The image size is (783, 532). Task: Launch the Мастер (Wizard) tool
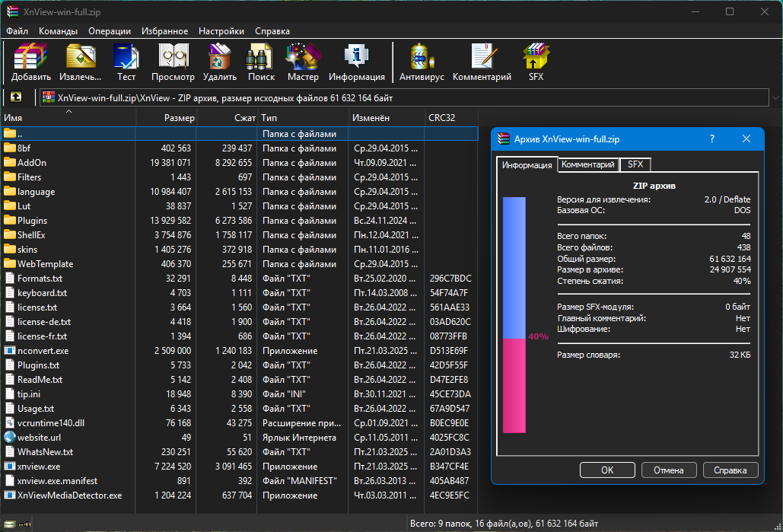303,62
